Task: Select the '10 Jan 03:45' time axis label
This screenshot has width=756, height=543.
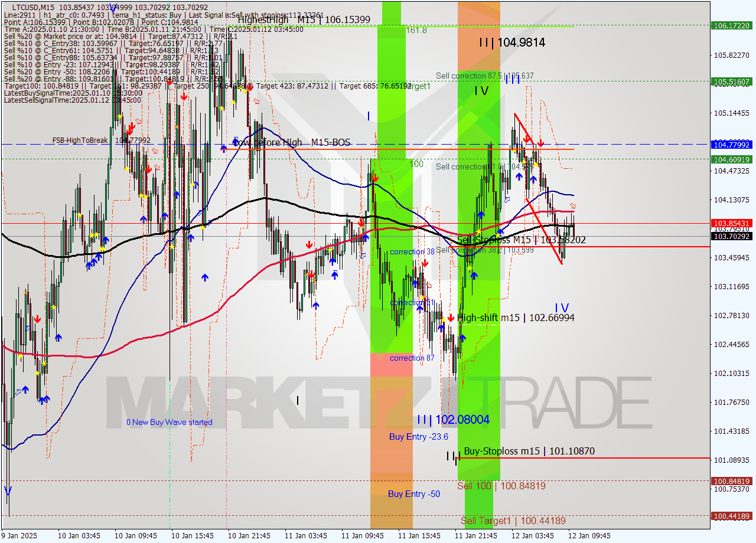Action: pos(79,536)
